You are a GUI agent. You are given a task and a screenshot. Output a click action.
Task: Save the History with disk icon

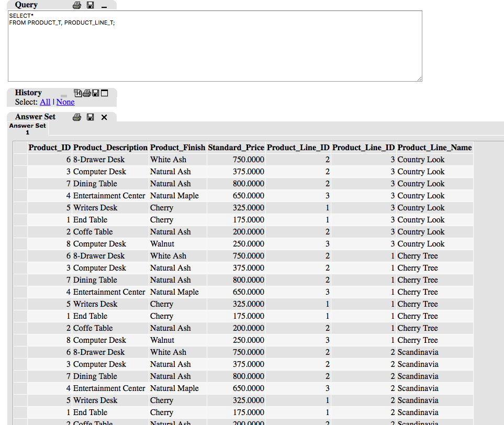[x=95, y=93]
